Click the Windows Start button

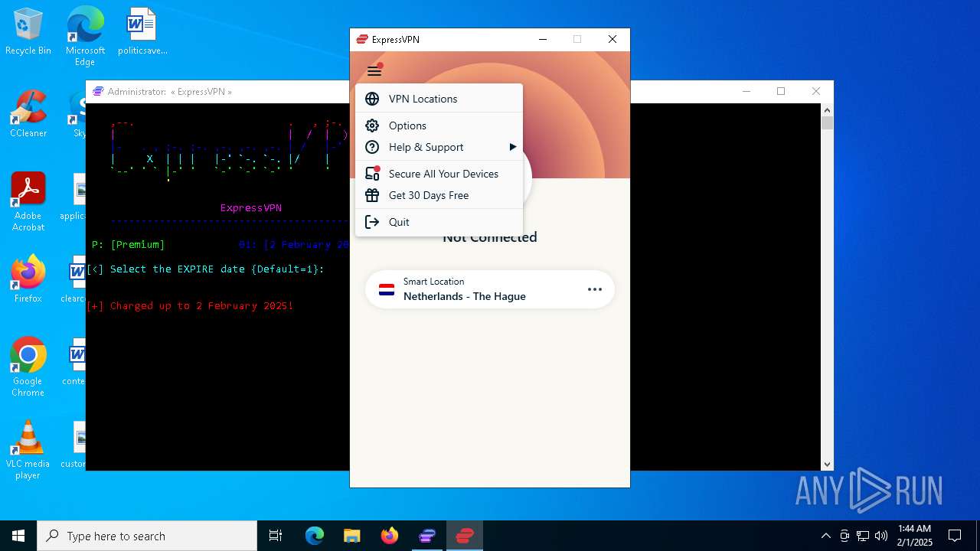(18, 536)
